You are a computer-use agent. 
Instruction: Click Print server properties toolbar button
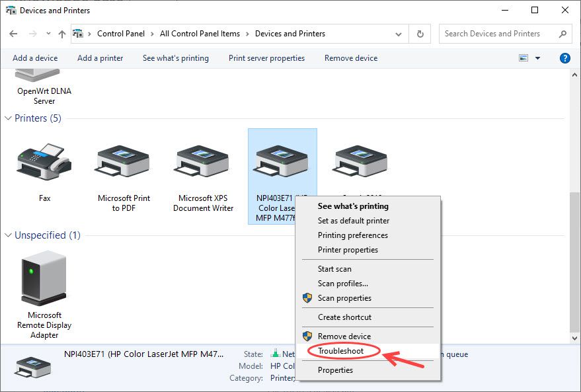pos(266,58)
